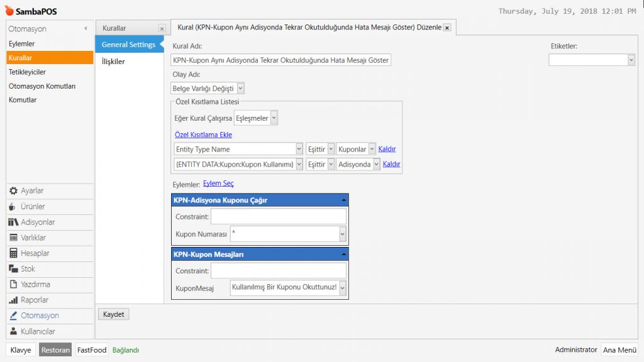Remove the Entity Type Name constraint via Kaldır
Viewport: 644px width, 362px height.
(x=387, y=149)
